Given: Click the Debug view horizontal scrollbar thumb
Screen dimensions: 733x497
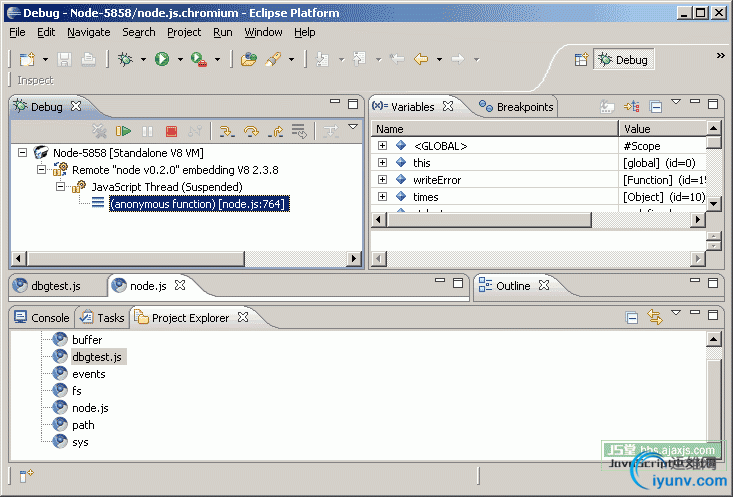Looking at the screenshot, I should tap(136, 258).
